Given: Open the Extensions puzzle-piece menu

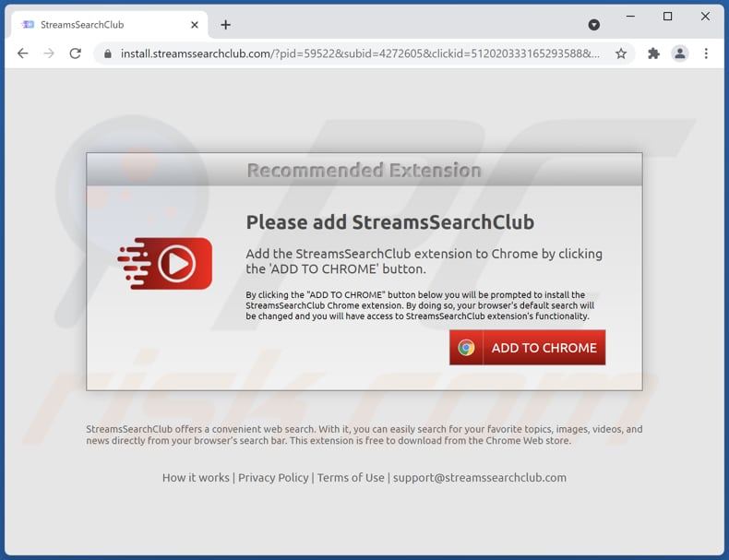Looking at the screenshot, I should tap(653, 54).
